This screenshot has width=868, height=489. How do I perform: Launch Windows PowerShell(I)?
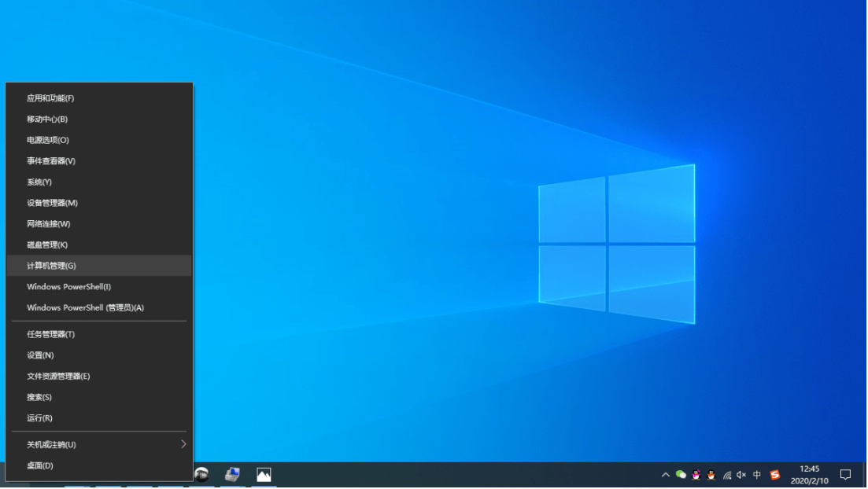[99, 287]
